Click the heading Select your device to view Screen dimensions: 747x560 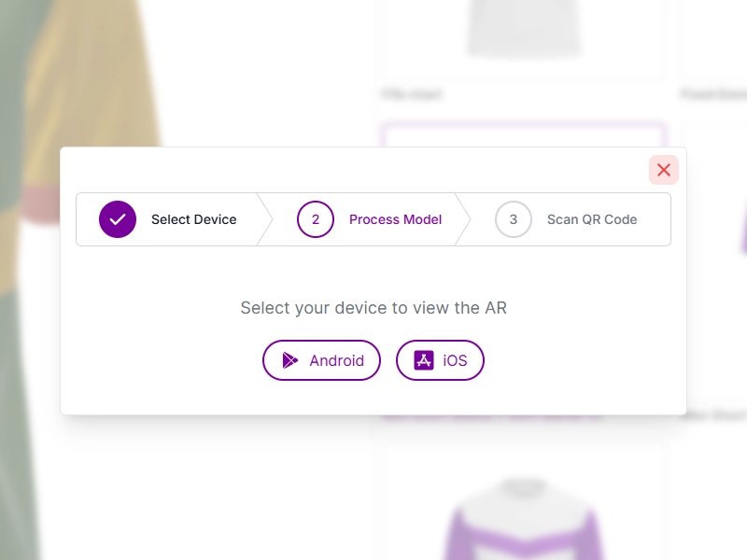point(373,308)
